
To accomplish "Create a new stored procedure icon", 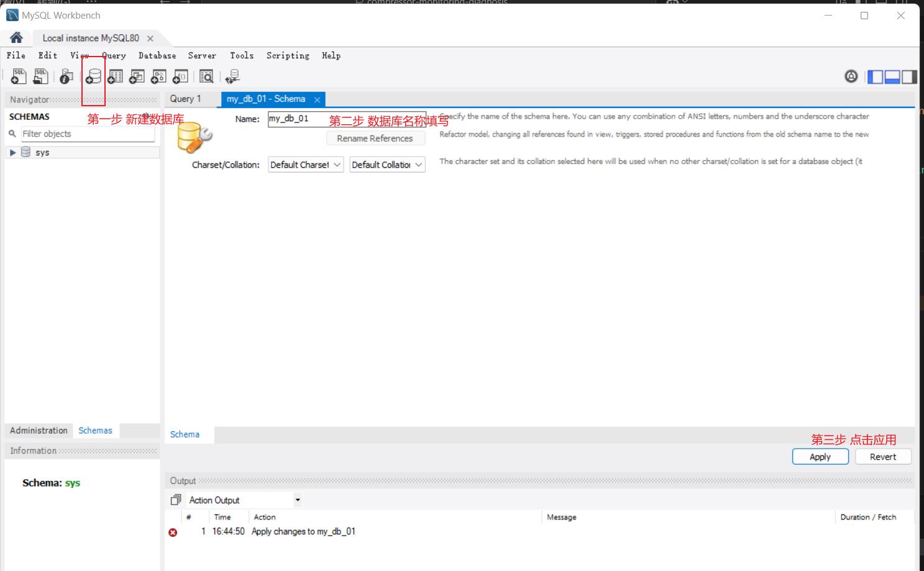I will tap(158, 76).
